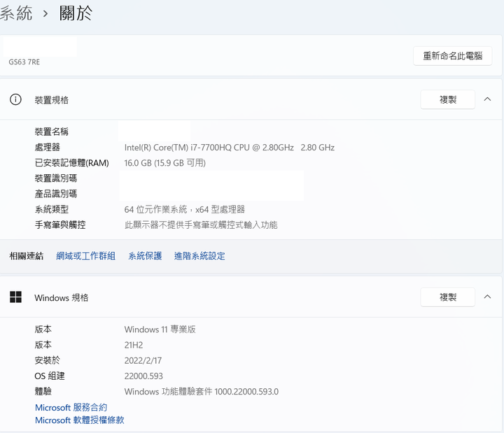Click the 裝置名稱 label
Image resolution: width=504 pixels, height=433 pixels.
click(51, 132)
